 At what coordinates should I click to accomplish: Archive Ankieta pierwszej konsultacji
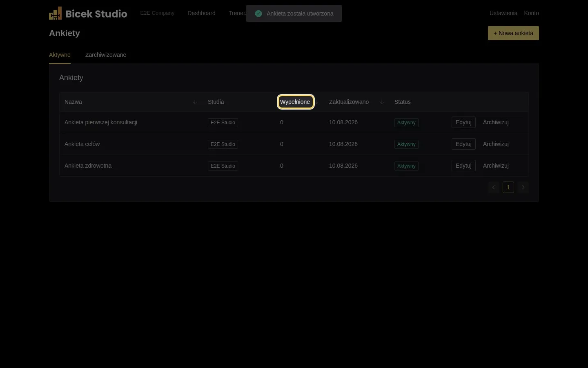[496, 122]
